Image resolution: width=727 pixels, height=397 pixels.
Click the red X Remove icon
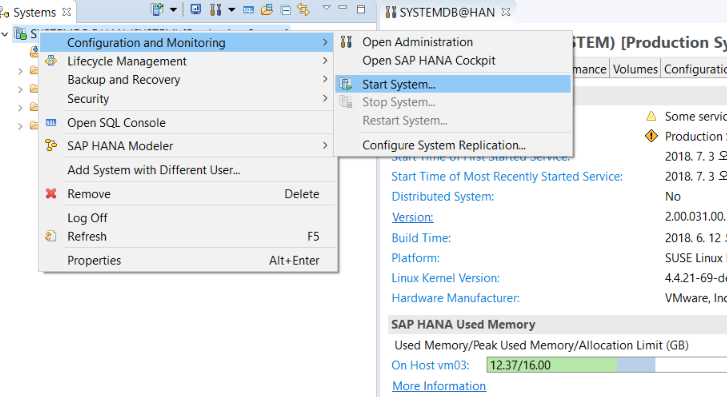[51, 193]
